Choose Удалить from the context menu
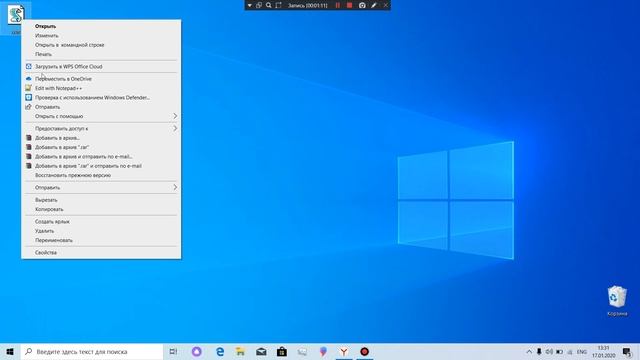 click(101, 231)
